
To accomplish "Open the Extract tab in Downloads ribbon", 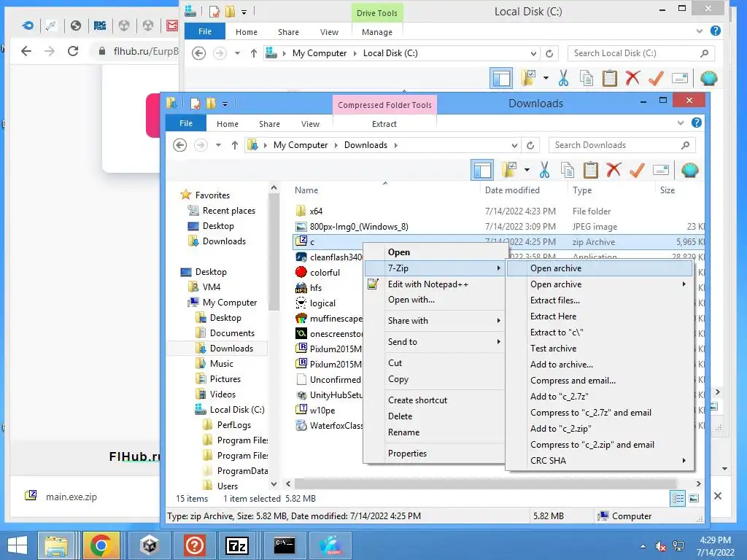I will [384, 124].
